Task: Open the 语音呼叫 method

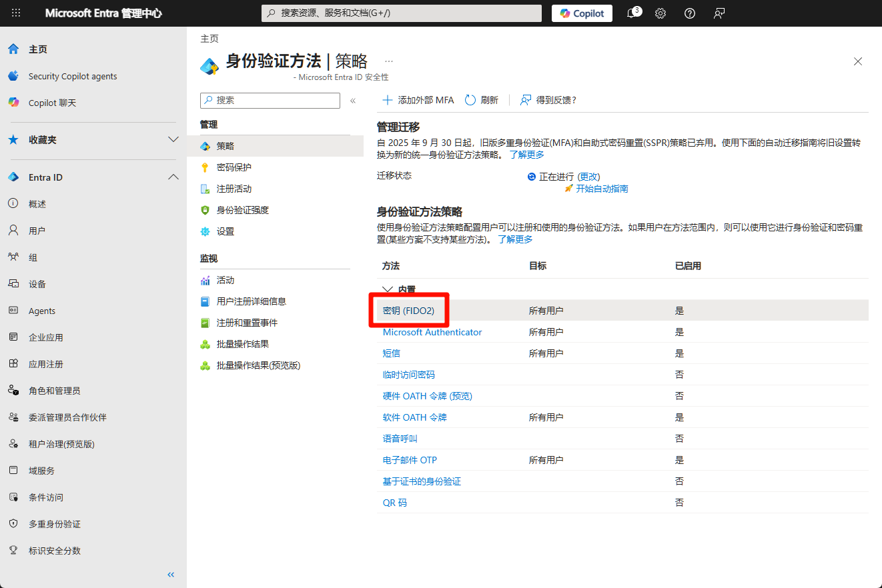Action: 400,439
